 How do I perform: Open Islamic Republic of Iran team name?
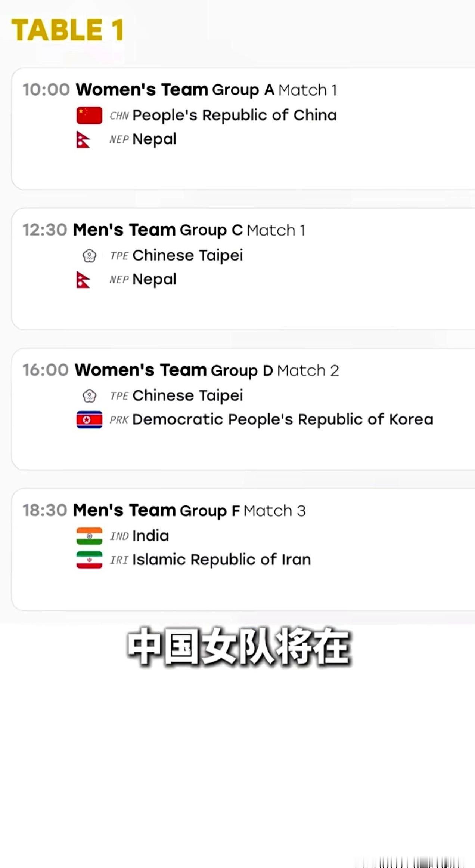pos(221,560)
